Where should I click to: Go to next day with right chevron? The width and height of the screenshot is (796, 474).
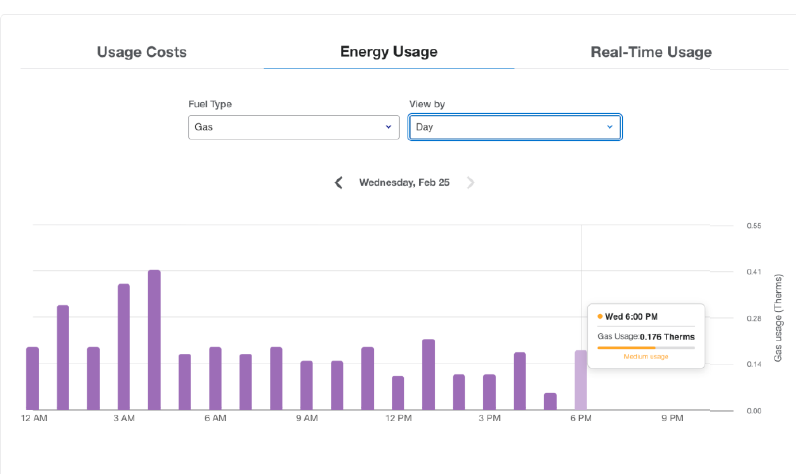(471, 183)
